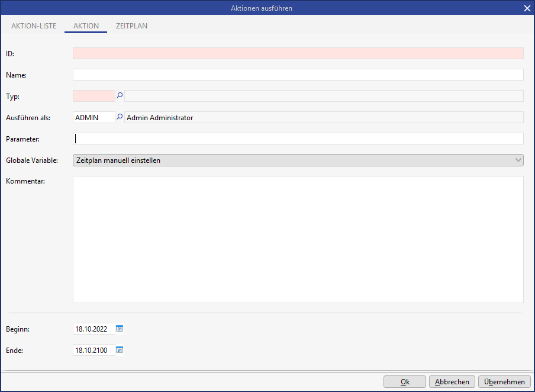The height and width of the screenshot is (392, 535).
Task: Click the Beginn date field 18.10.2022
Action: tap(94, 329)
